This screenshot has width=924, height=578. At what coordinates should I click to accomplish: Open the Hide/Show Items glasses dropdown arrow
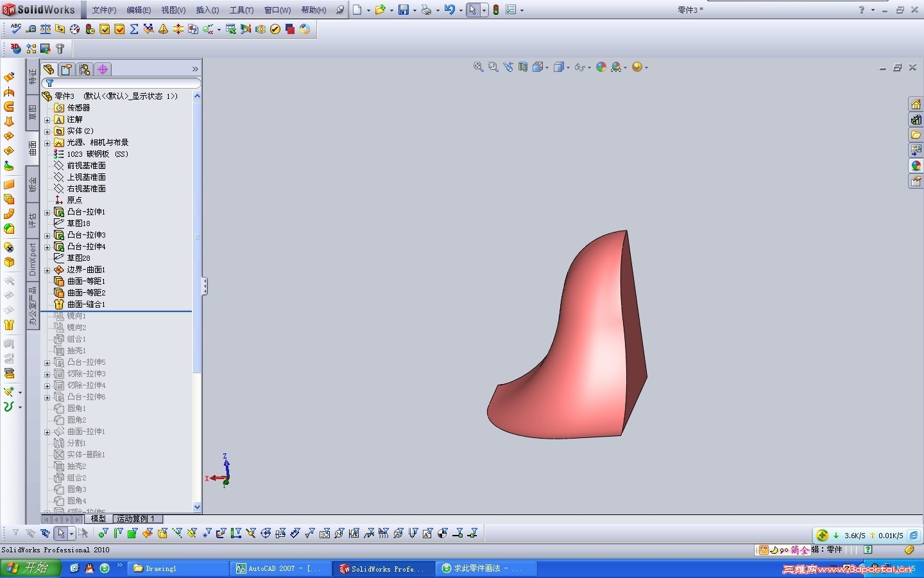point(589,67)
